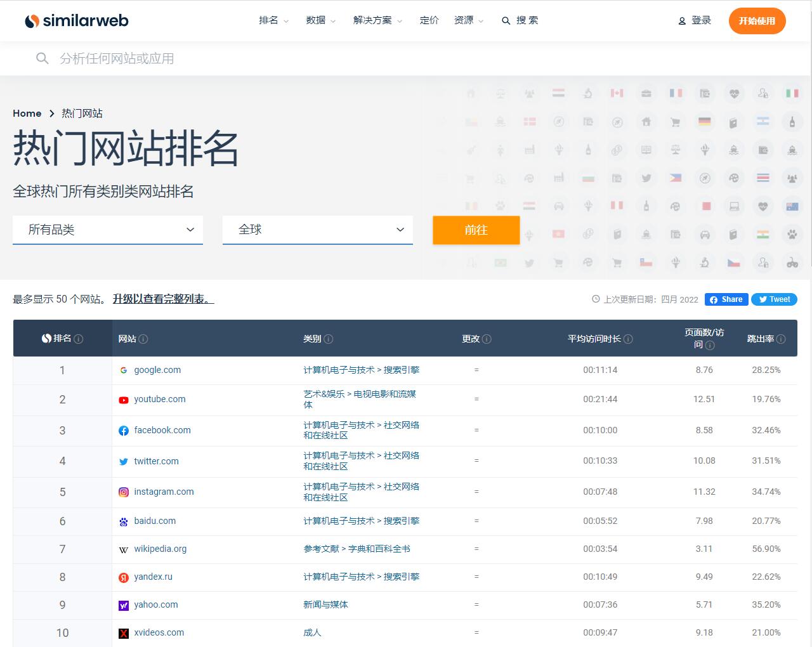Open the google.com link
The width and height of the screenshot is (812, 647).
[157, 370]
